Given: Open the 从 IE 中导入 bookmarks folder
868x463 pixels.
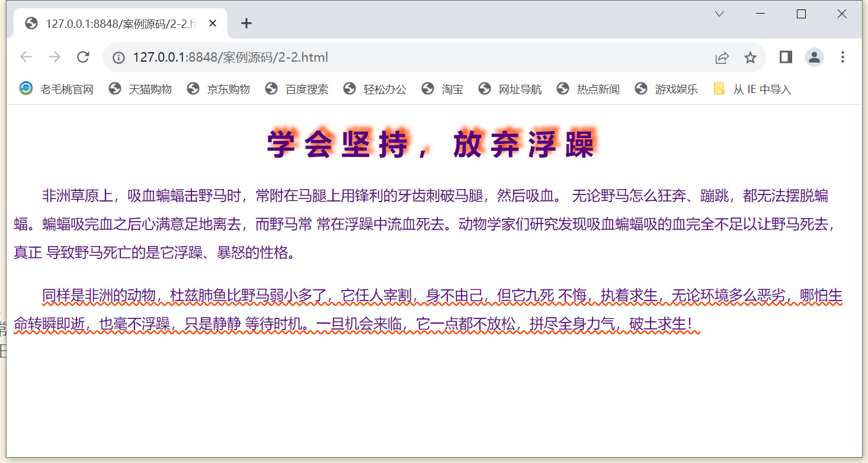Looking at the screenshot, I should (752, 90).
